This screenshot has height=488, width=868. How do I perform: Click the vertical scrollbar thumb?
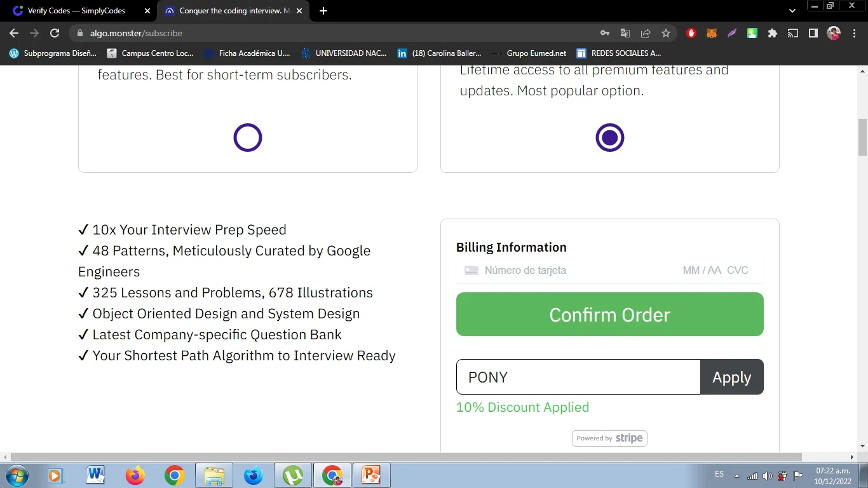pyautogui.click(x=862, y=137)
